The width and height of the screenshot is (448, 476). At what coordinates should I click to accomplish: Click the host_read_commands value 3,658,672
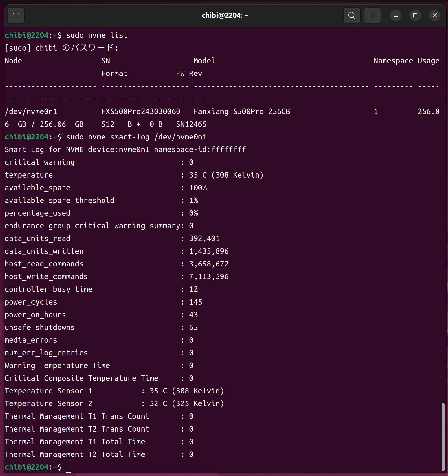(209, 264)
